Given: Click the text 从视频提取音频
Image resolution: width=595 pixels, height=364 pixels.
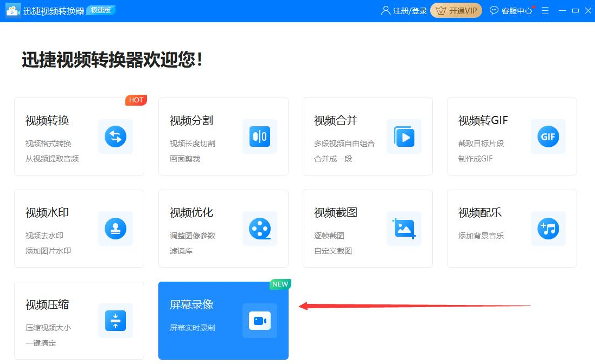Looking at the screenshot, I should 52,159.
